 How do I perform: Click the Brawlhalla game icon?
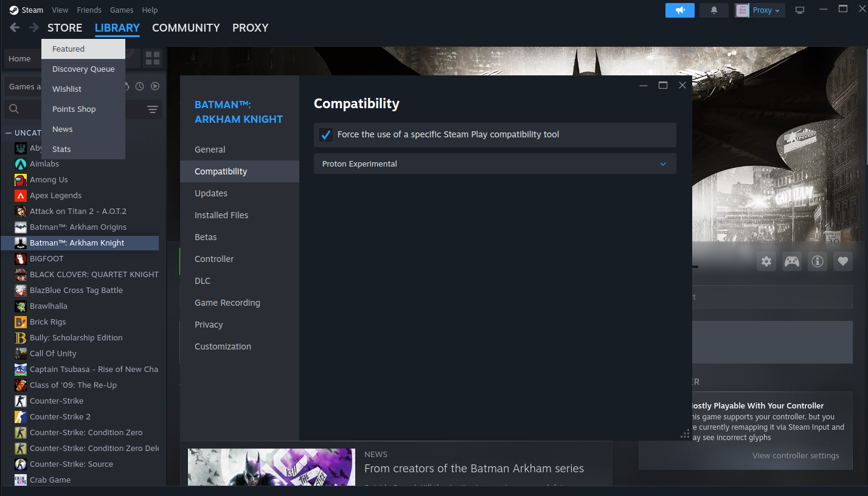point(21,306)
